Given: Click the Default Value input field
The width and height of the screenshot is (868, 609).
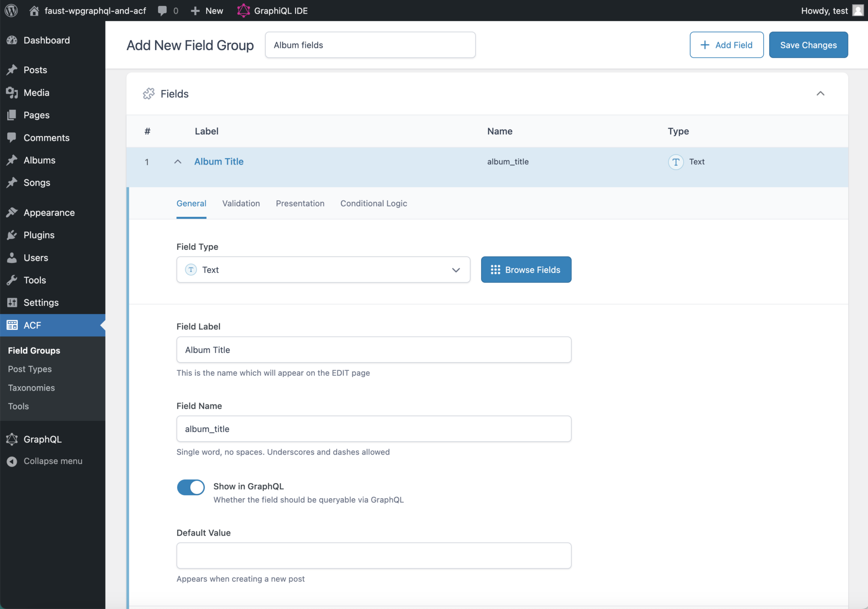Looking at the screenshot, I should tap(373, 556).
